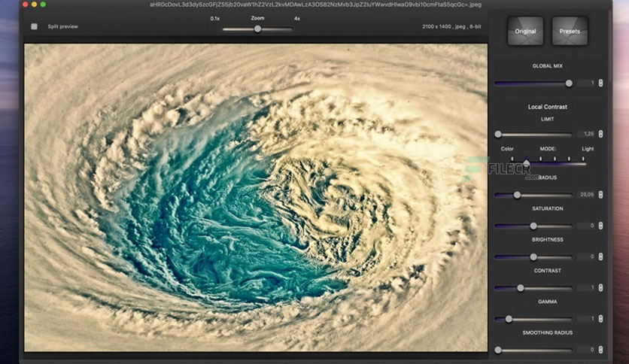
Task: Click the jpeg filename in the title bar
Action: coord(315,5)
